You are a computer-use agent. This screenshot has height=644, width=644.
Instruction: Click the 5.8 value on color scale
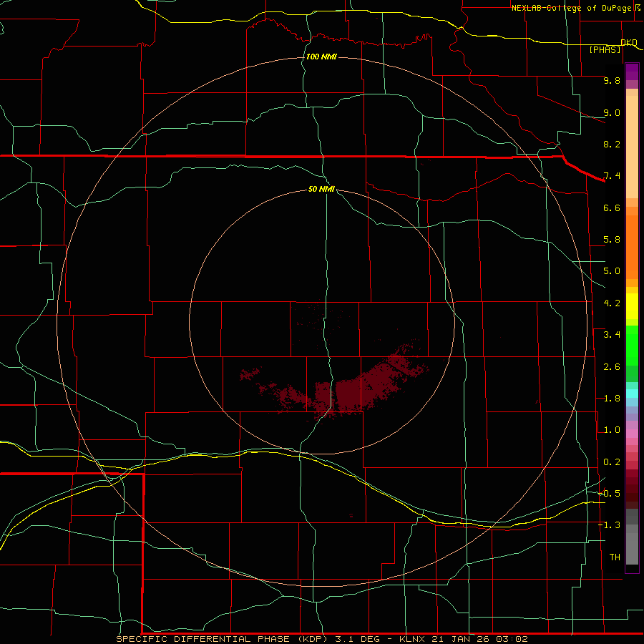coord(612,240)
